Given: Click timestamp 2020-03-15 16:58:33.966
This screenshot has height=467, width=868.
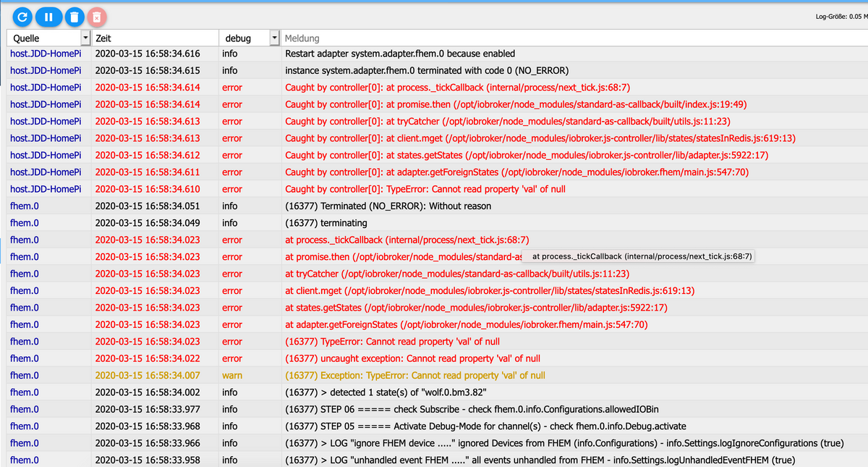Looking at the screenshot, I should pos(148,442).
